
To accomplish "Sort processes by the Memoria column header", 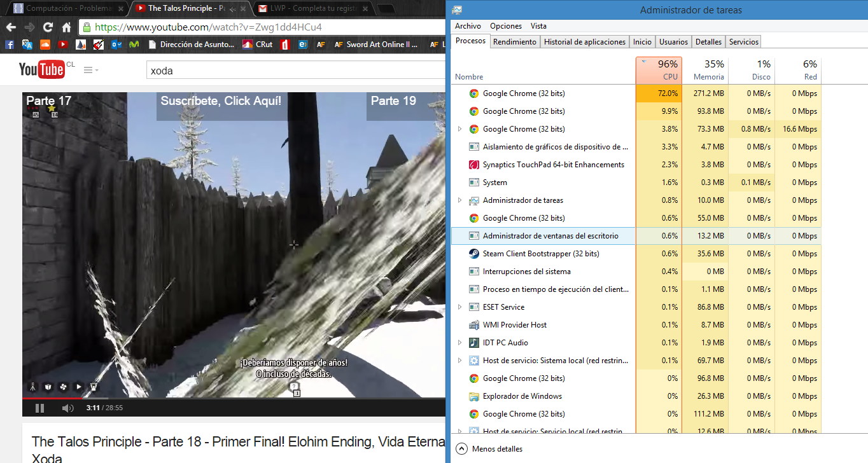I will (x=705, y=70).
